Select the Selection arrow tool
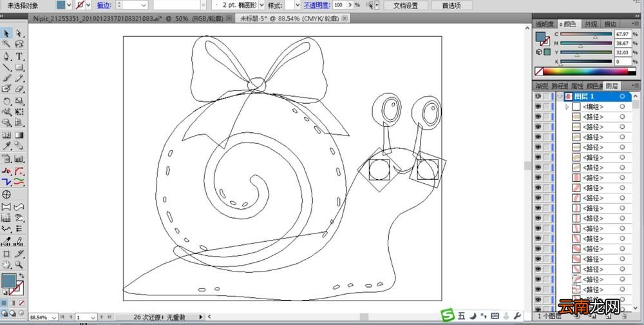 pos(6,34)
